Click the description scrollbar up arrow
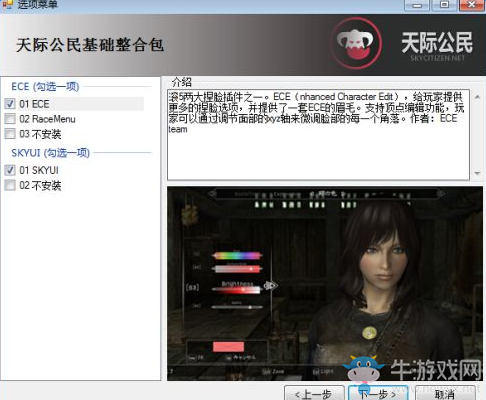 [477, 97]
